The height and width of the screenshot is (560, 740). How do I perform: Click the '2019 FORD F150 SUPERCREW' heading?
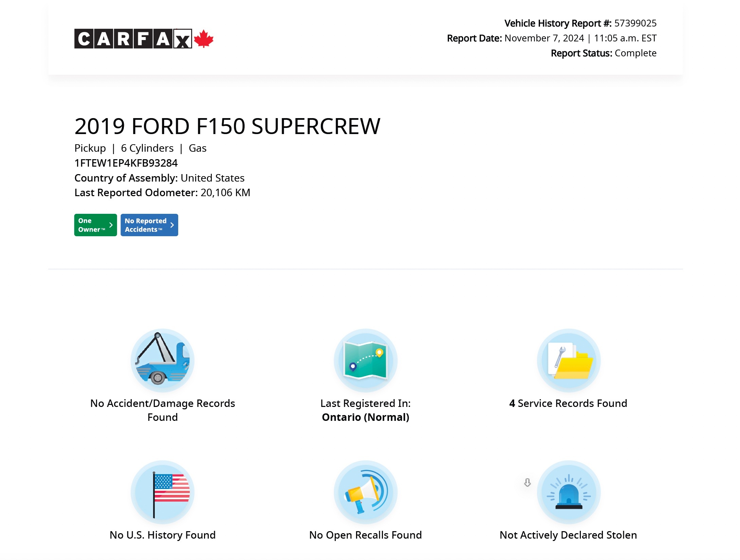227,126
